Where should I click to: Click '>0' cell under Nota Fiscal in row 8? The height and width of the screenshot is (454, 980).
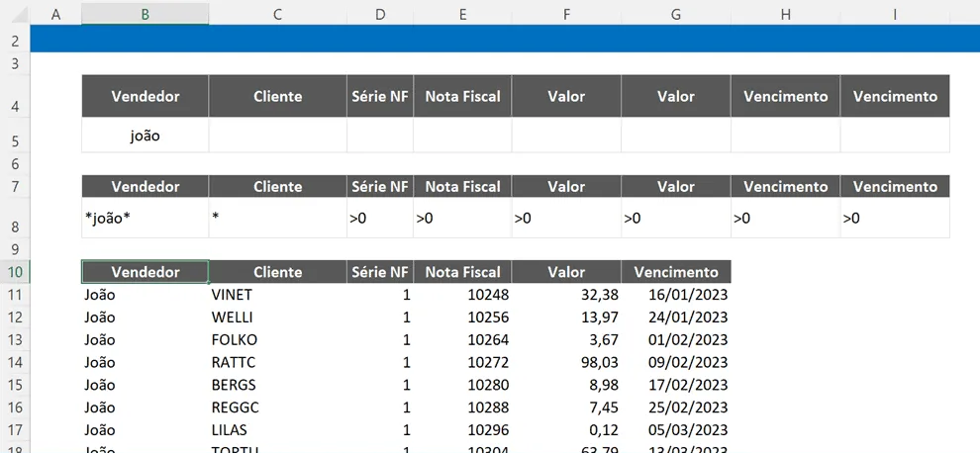(x=462, y=218)
